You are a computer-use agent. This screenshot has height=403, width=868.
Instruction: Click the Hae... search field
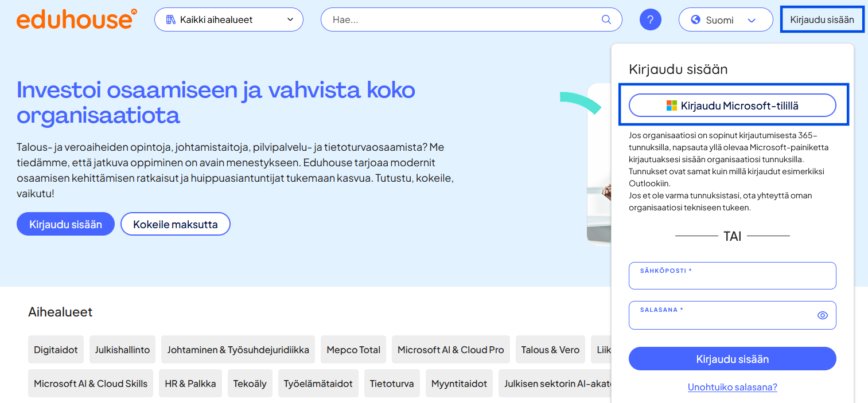coord(472,19)
